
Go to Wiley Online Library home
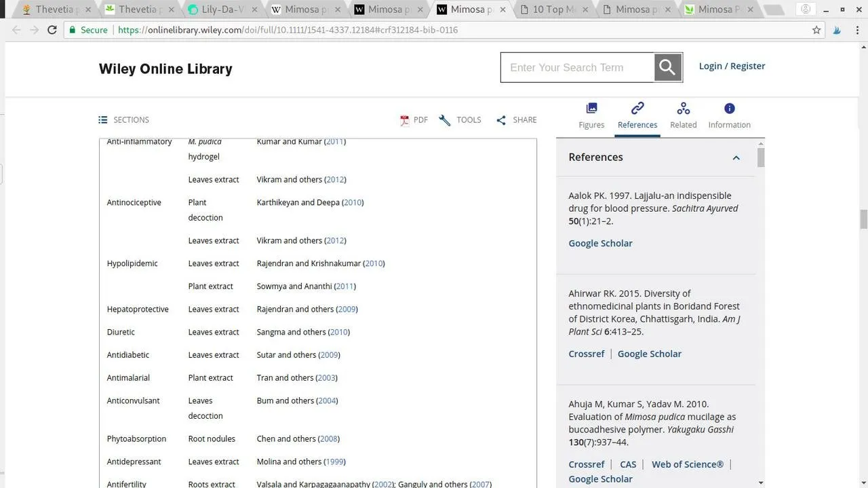click(x=165, y=69)
